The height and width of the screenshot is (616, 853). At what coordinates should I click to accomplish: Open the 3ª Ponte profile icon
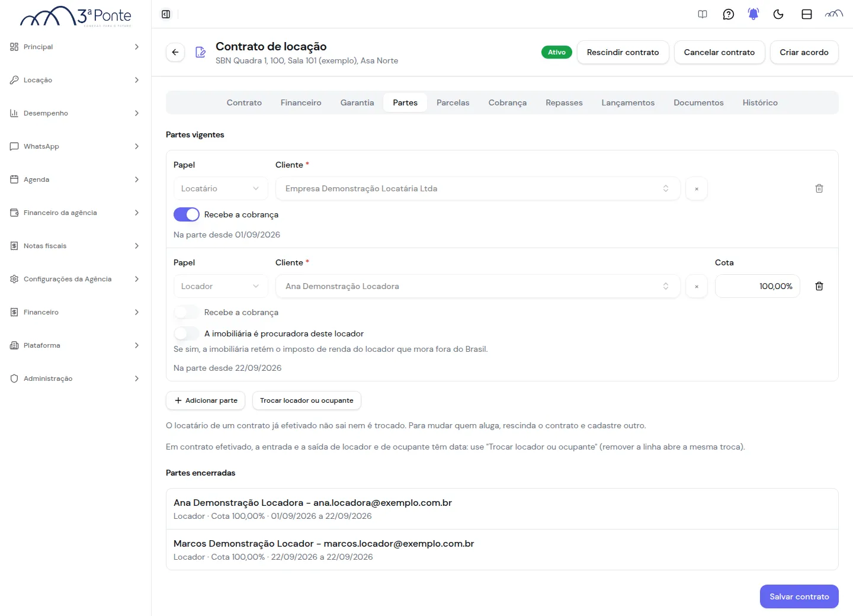coord(834,14)
